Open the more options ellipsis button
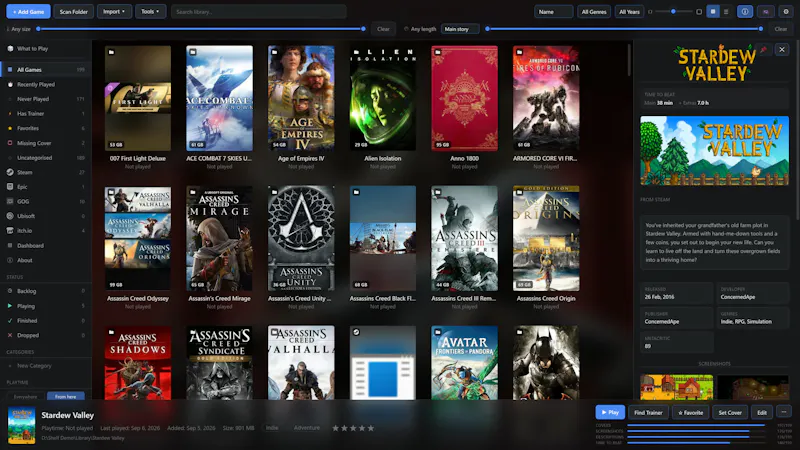This screenshot has width=800, height=450. [784, 412]
